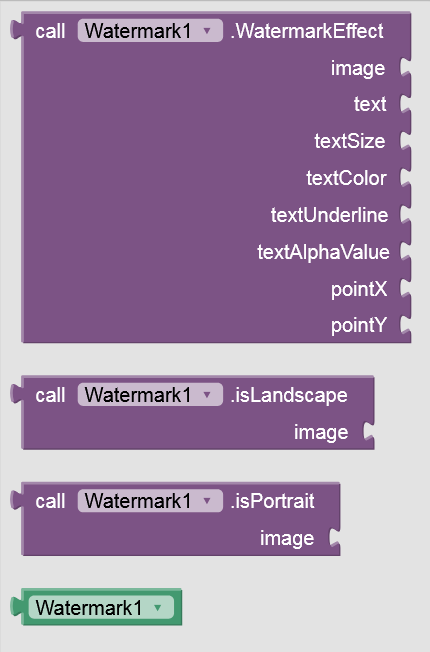Image resolution: width=430 pixels, height=652 pixels.
Task: Open Watermark1 dropdown in isLandscape block
Action: [x=150, y=395]
